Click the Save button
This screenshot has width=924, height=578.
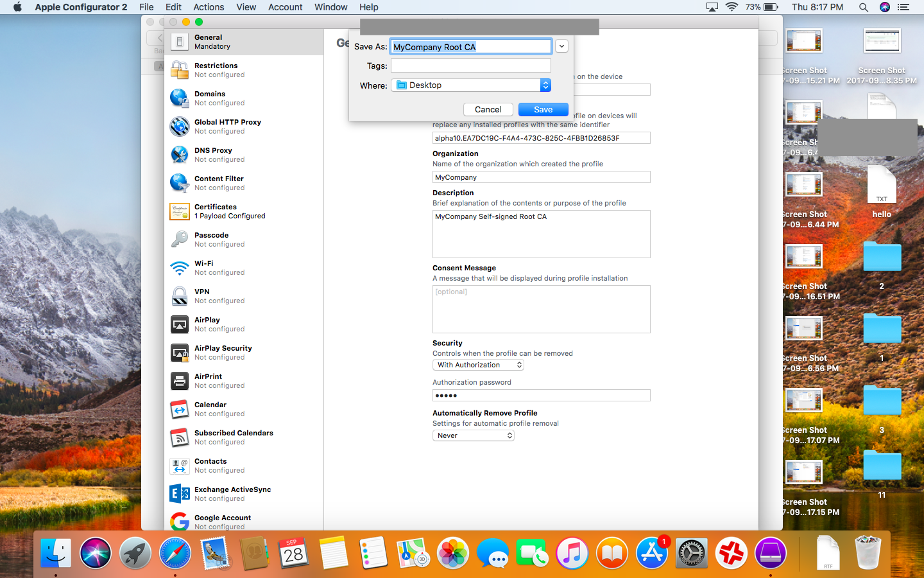[x=543, y=109]
